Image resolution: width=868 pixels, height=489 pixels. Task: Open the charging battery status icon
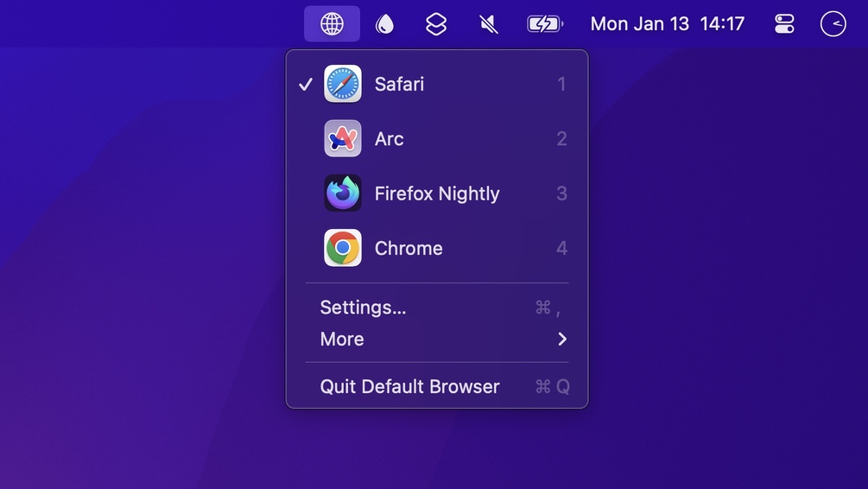545,24
